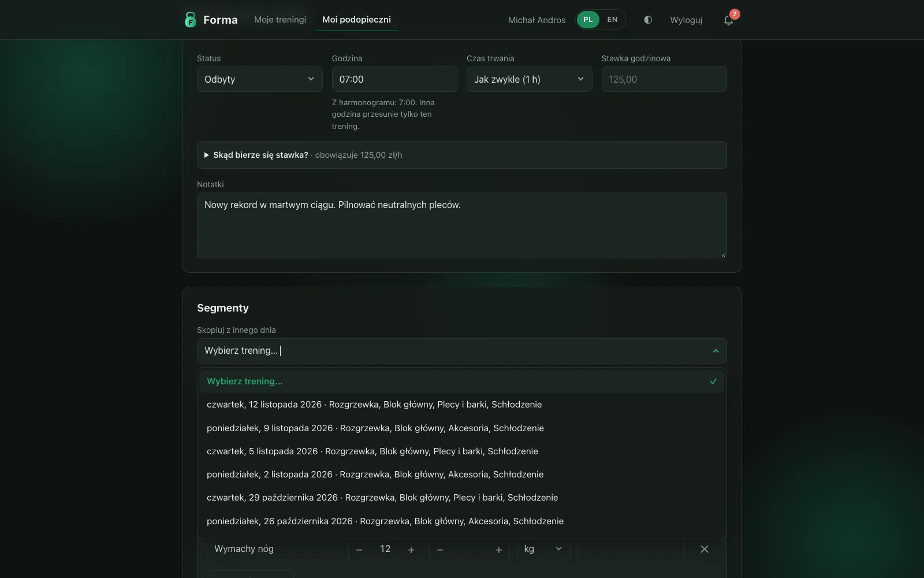Expand 'Skąd bierze się stawka?' details
924x578 pixels.
pyautogui.click(x=462, y=155)
